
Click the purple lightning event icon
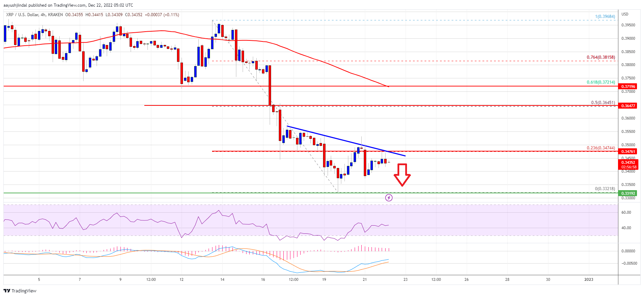pyautogui.click(x=389, y=198)
